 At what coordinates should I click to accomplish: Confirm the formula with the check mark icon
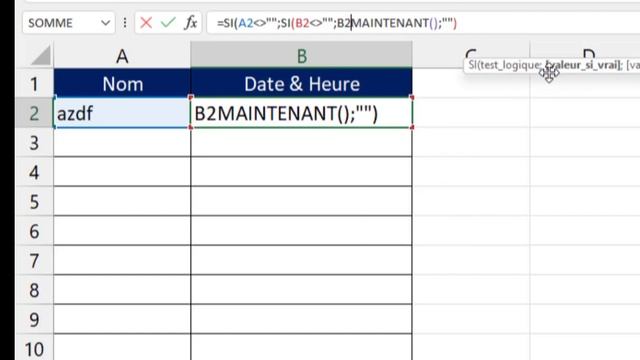pyautogui.click(x=168, y=23)
